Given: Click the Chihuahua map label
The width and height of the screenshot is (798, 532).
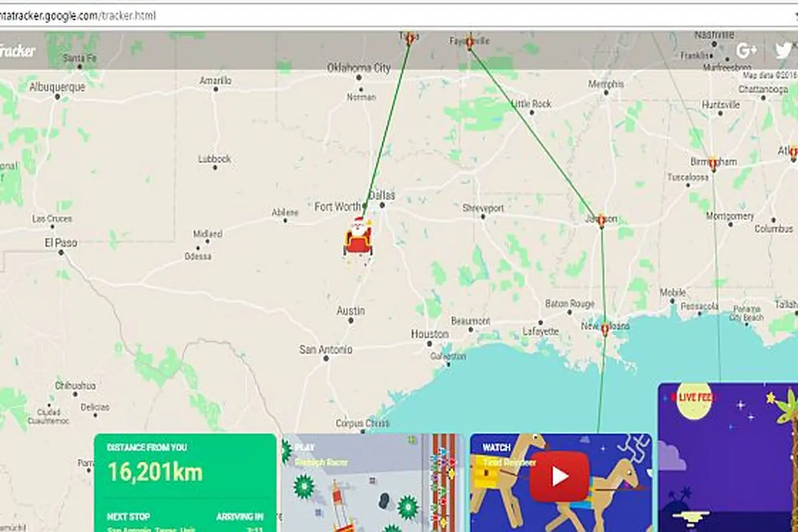Looking at the screenshot, I should pyautogui.click(x=75, y=385).
